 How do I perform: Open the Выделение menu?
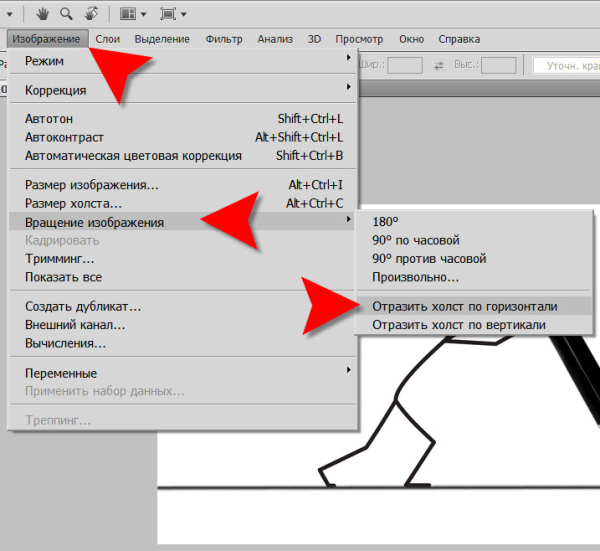point(162,39)
